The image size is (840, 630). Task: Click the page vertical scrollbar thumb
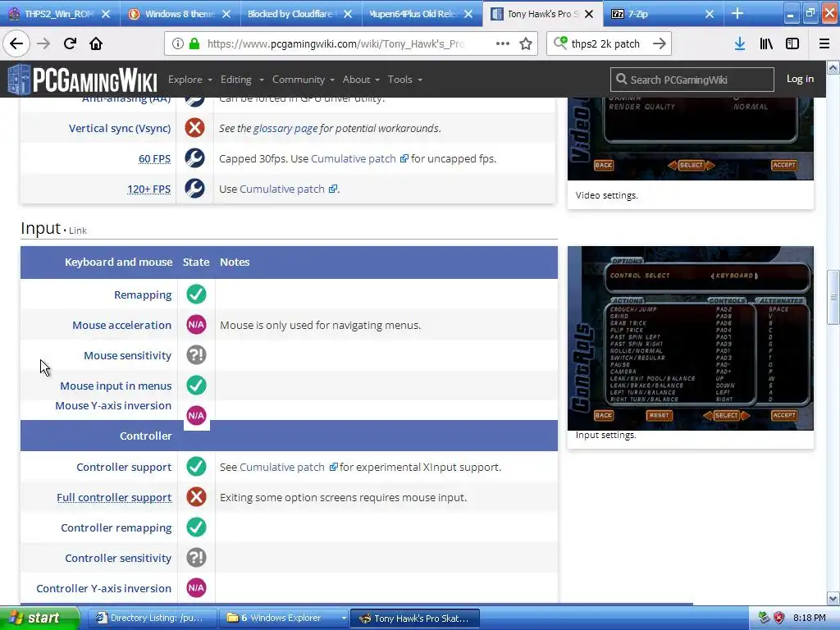pos(833,298)
